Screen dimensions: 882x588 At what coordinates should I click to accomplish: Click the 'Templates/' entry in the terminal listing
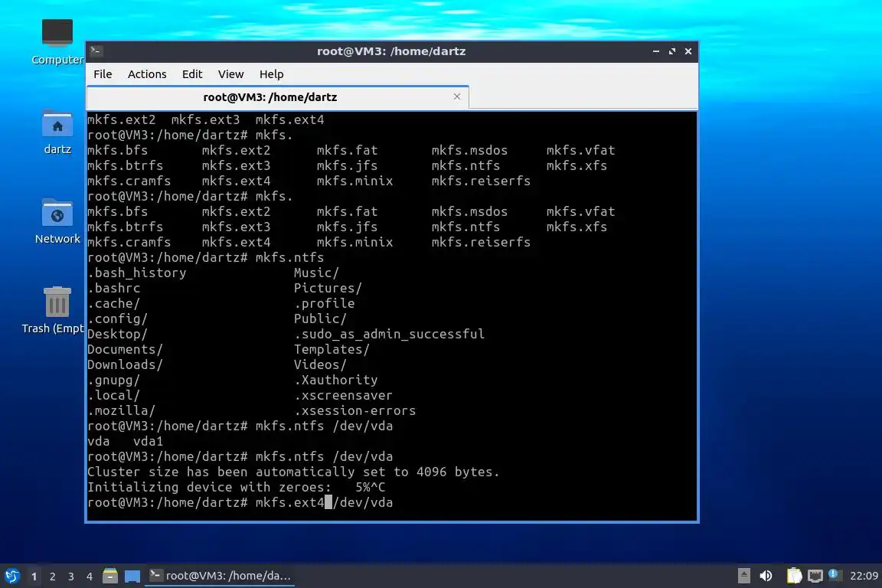(x=332, y=349)
